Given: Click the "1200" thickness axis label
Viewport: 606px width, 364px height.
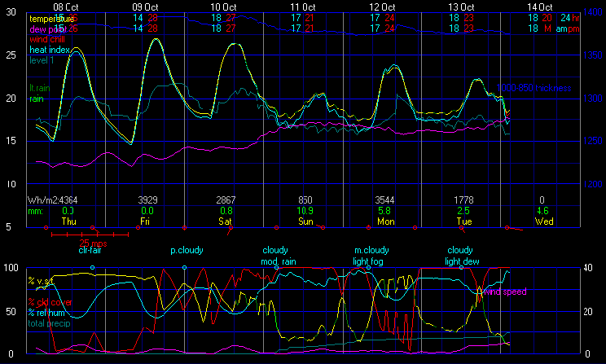Looking at the screenshot, I should 592,184.
